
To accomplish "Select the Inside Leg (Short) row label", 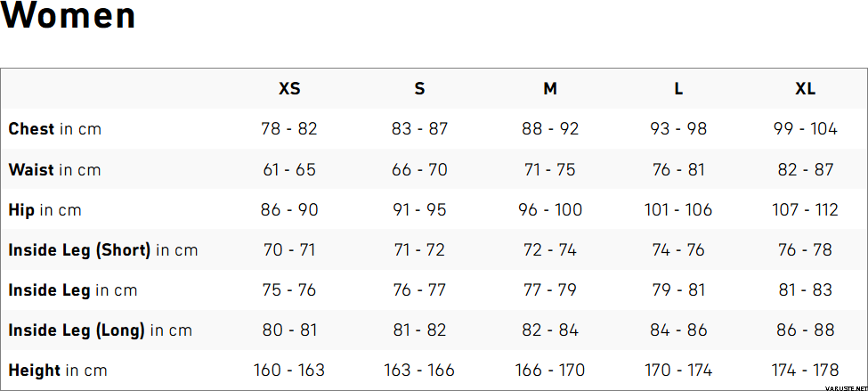I will click(103, 250).
